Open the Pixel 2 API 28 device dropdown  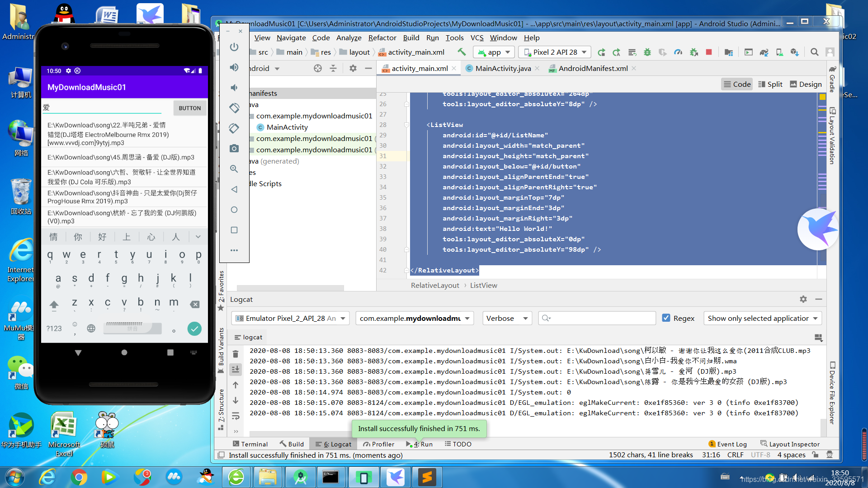coord(555,52)
